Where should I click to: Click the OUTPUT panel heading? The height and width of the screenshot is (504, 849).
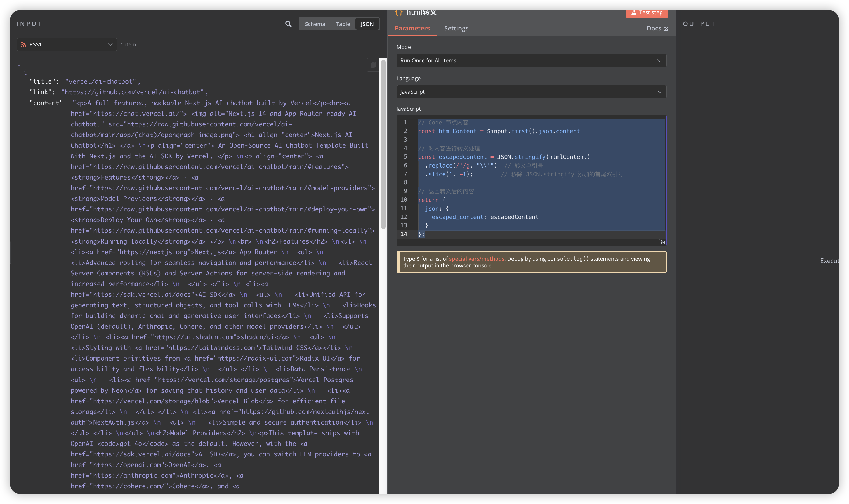point(699,24)
